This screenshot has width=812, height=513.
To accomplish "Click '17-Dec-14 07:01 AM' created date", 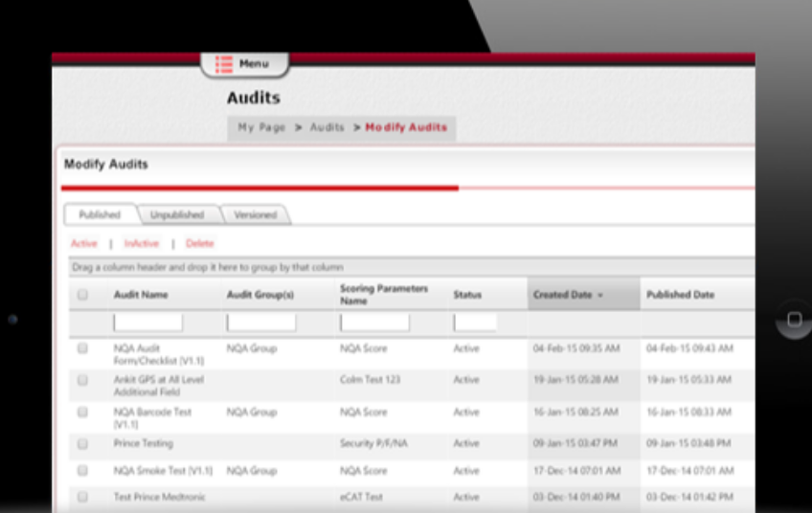I will (x=577, y=471).
